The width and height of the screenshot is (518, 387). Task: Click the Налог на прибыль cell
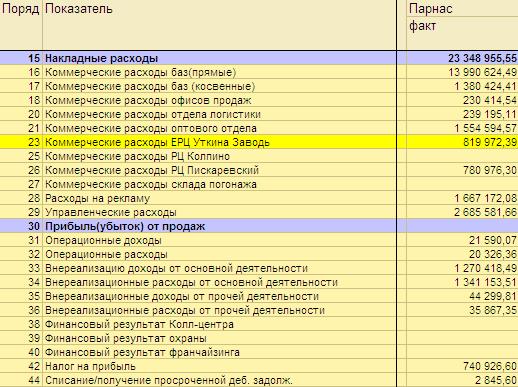coord(219,366)
